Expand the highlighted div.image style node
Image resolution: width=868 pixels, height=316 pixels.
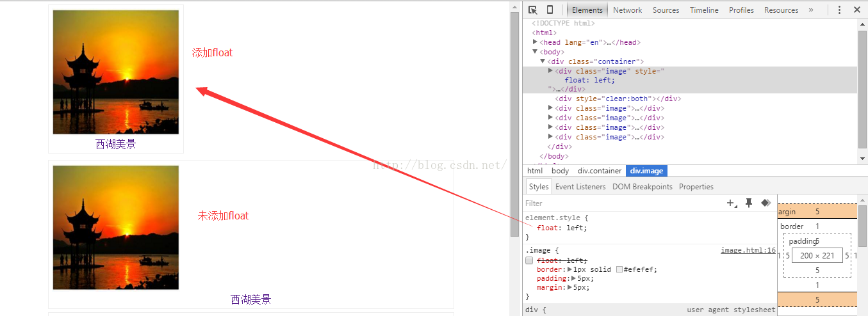coord(550,71)
